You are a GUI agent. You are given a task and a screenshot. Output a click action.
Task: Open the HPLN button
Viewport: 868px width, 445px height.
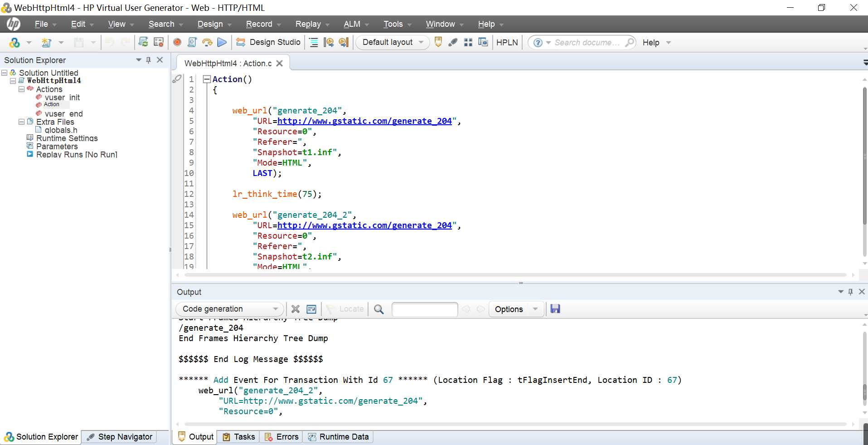[507, 42]
